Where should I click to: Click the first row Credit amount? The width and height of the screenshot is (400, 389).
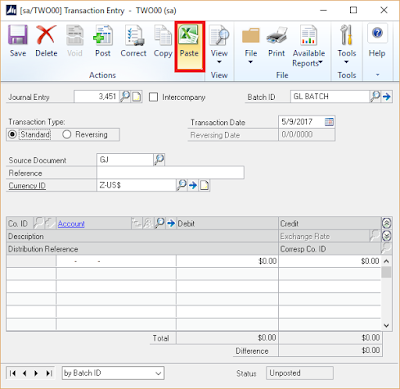pyautogui.click(x=330, y=261)
